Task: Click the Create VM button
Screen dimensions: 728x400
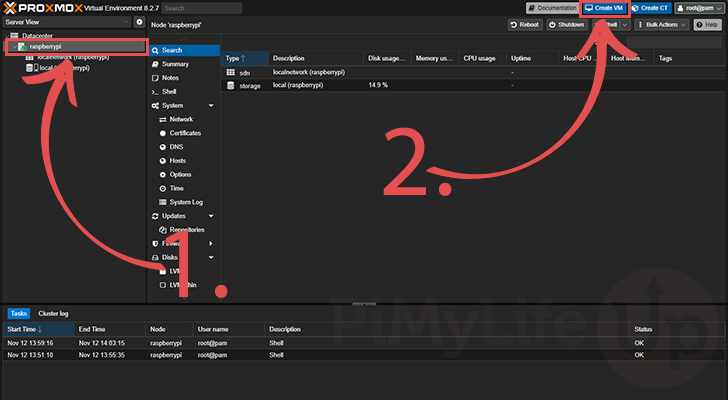Action: pos(604,8)
